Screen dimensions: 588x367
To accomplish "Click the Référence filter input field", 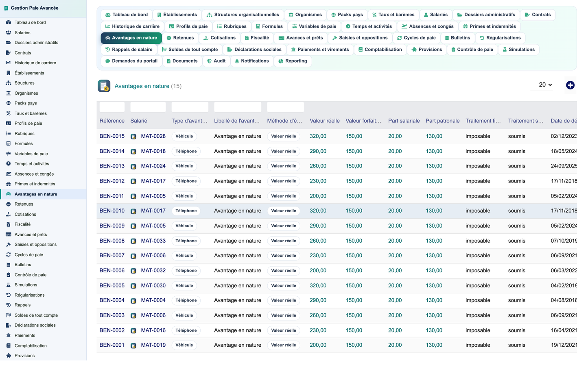I will coord(112,107).
